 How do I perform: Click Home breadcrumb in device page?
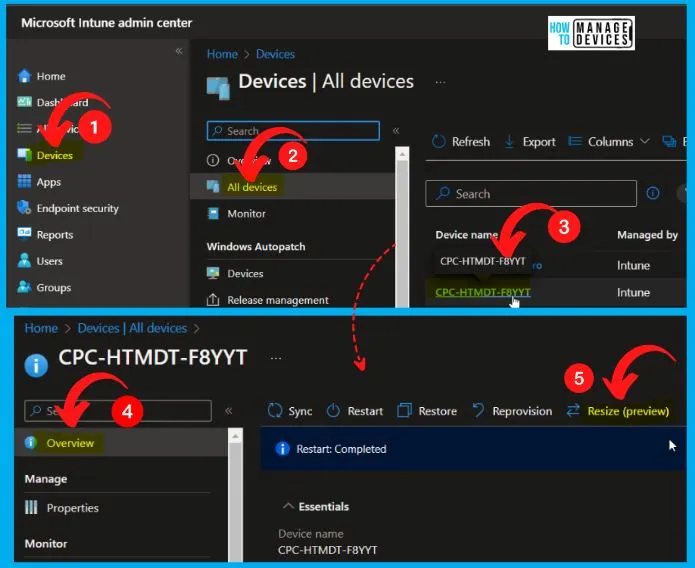(41, 328)
